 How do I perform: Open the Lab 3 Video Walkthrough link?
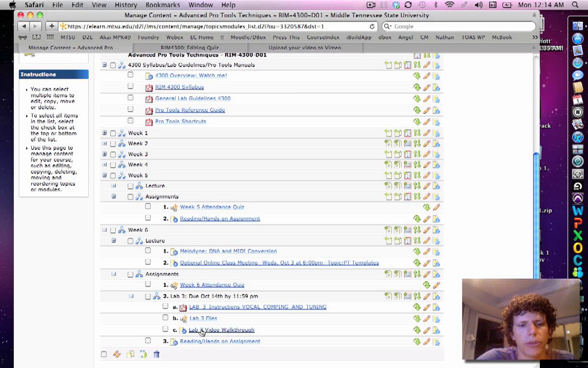[222, 330]
